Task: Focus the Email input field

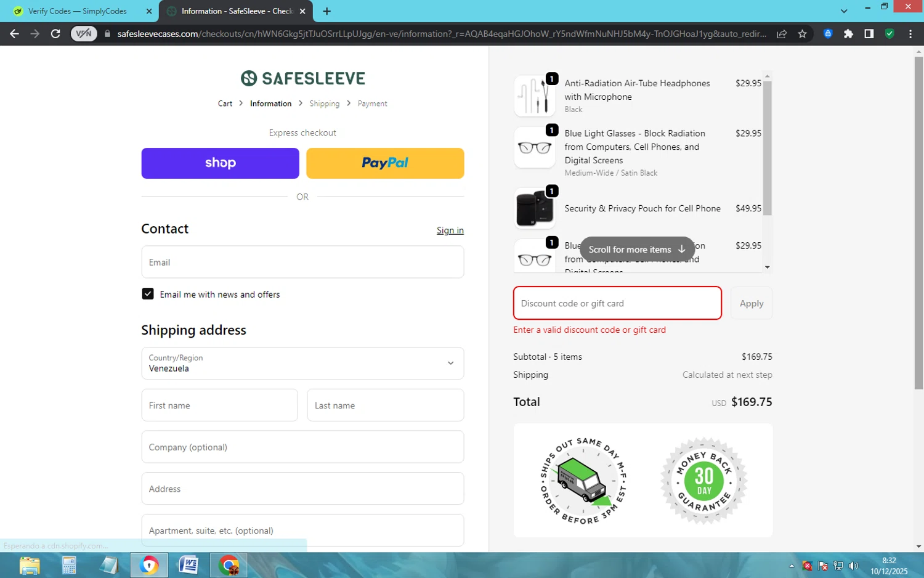Action: click(x=302, y=262)
